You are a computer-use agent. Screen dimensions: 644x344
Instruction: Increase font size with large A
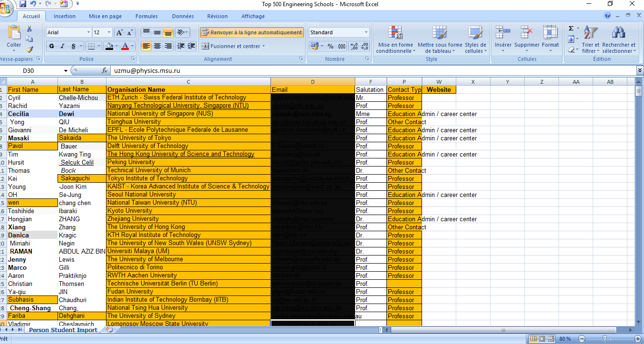[x=119, y=32]
